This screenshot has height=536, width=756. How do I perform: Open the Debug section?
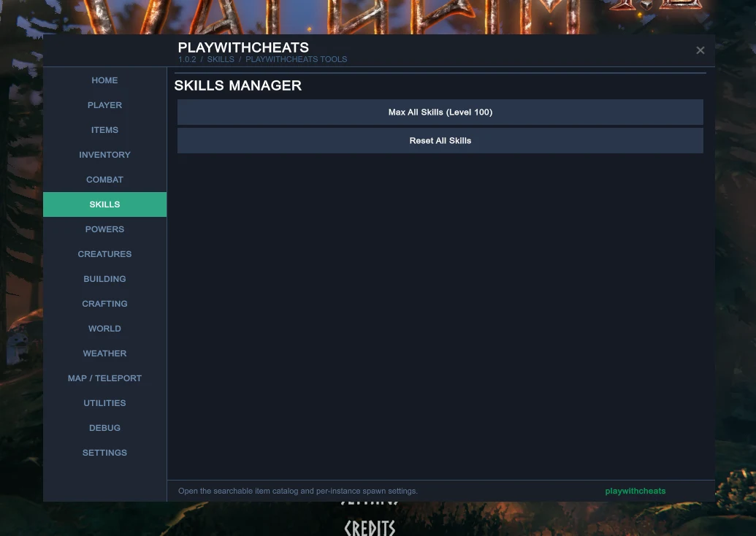[104, 428]
